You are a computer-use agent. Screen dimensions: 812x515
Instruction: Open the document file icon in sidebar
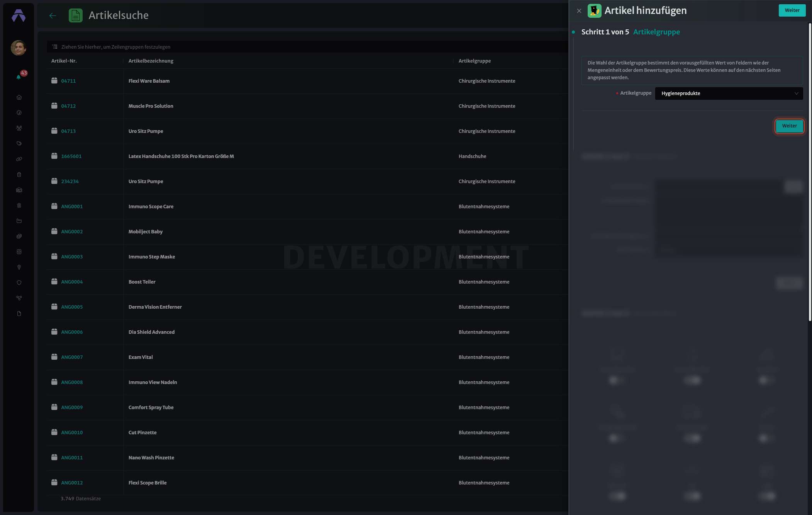[x=19, y=314]
